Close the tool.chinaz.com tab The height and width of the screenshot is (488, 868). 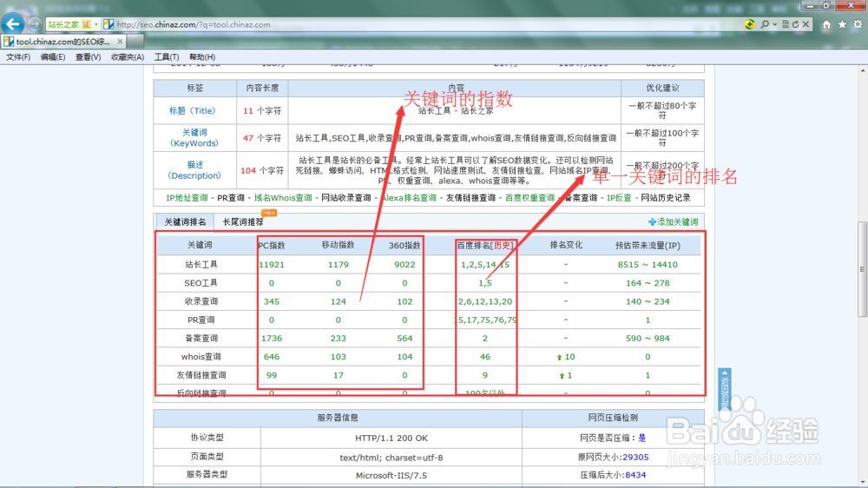tap(120, 42)
